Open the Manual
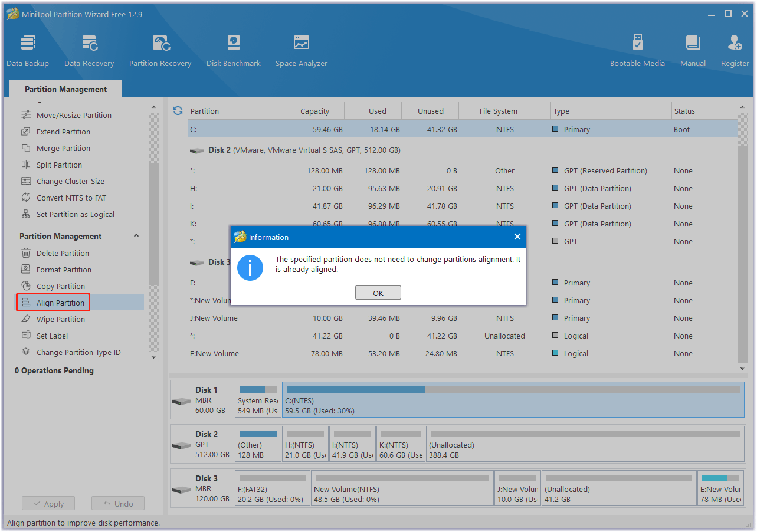This screenshot has width=757, height=532. pos(693,51)
